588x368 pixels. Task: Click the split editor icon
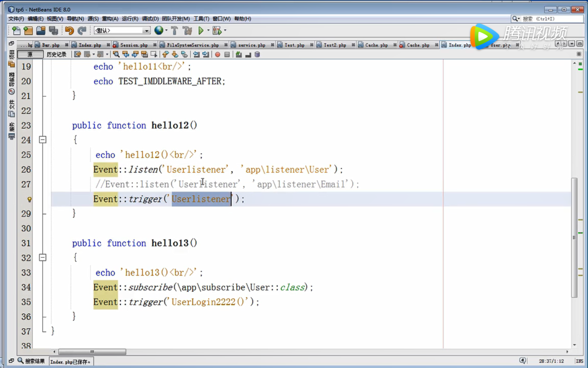tap(579, 54)
